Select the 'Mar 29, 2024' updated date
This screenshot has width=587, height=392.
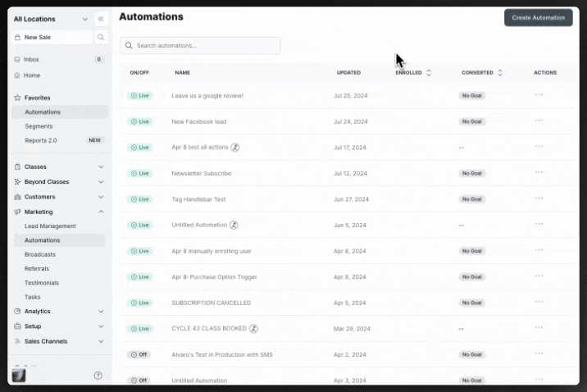coord(352,329)
